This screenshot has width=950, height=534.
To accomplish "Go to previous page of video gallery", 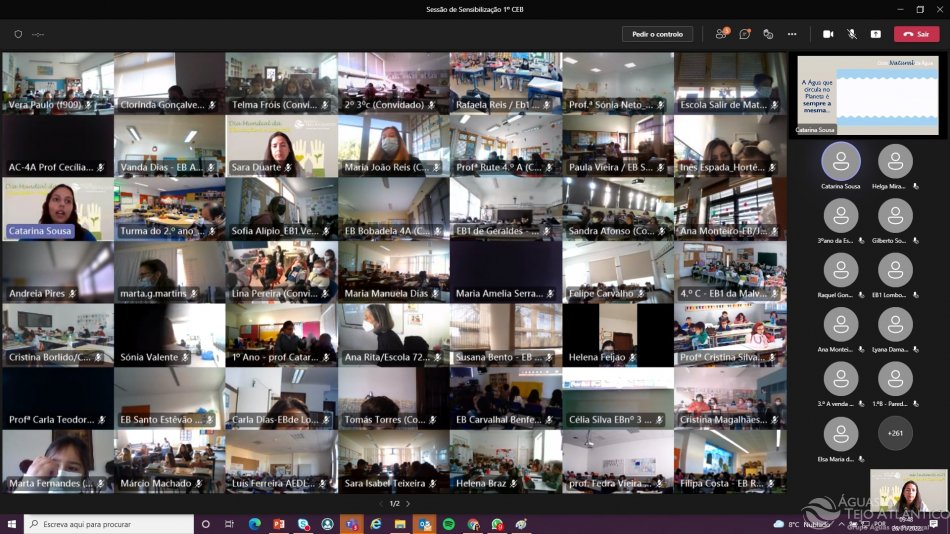I will click(x=380, y=503).
